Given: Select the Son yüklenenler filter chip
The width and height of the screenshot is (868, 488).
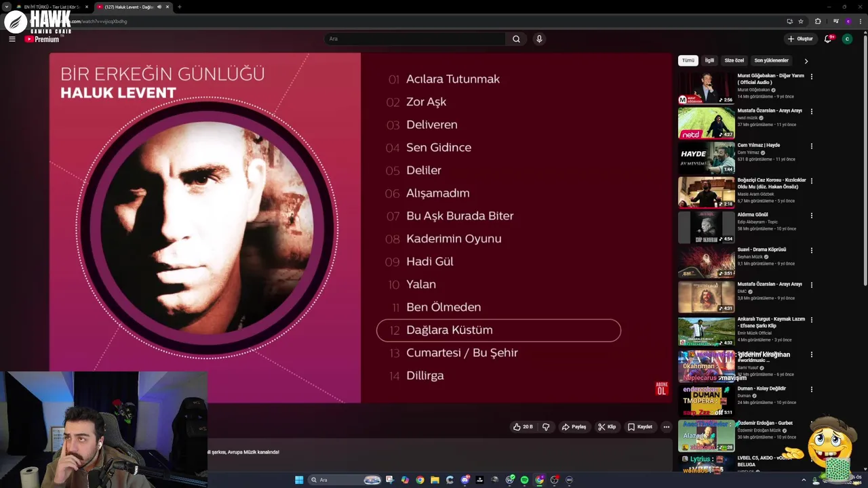Looking at the screenshot, I should pyautogui.click(x=772, y=60).
